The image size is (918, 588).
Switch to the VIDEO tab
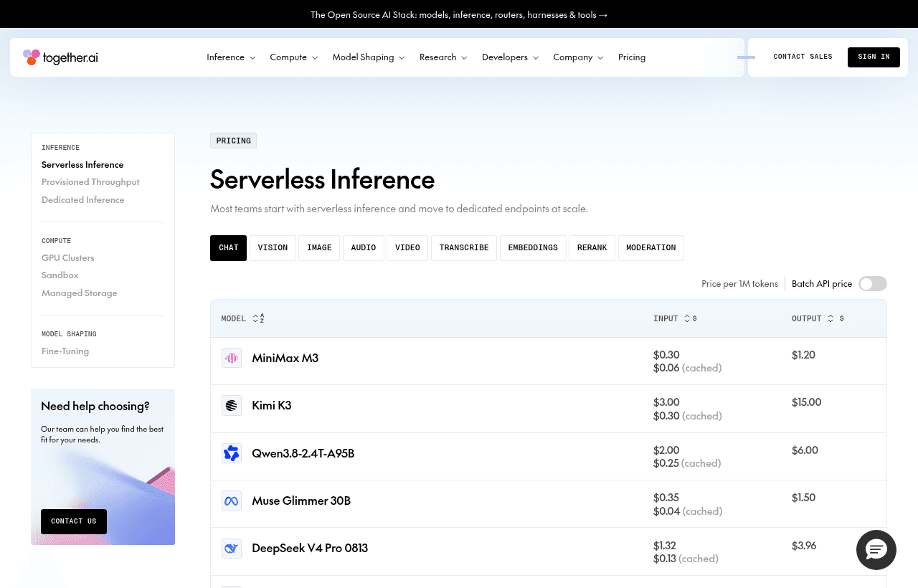[x=407, y=248]
